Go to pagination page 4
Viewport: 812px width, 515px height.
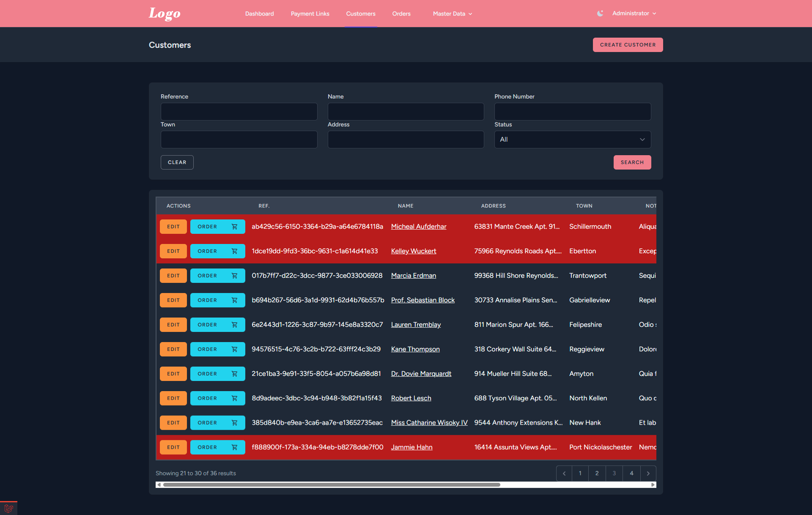coord(631,474)
